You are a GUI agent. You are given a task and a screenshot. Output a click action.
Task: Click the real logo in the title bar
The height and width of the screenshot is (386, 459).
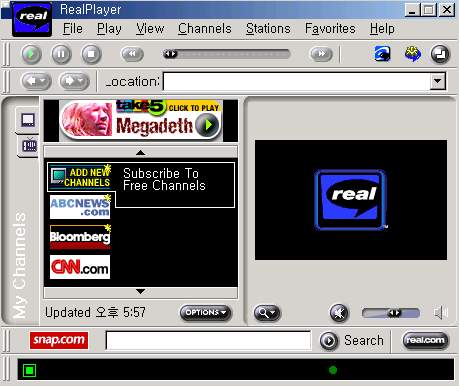[32, 19]
